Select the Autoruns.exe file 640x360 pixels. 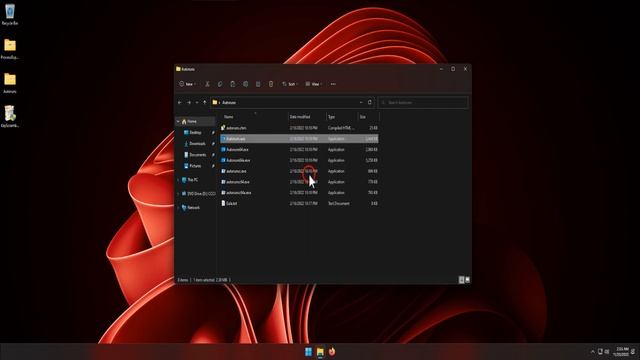(x=299, y=139)
